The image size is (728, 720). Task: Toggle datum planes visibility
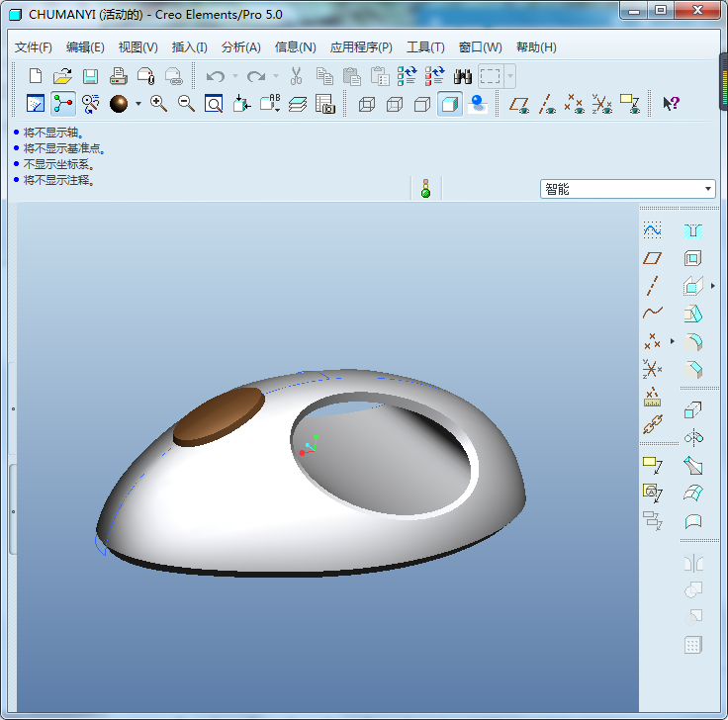[x=519, y=104]
